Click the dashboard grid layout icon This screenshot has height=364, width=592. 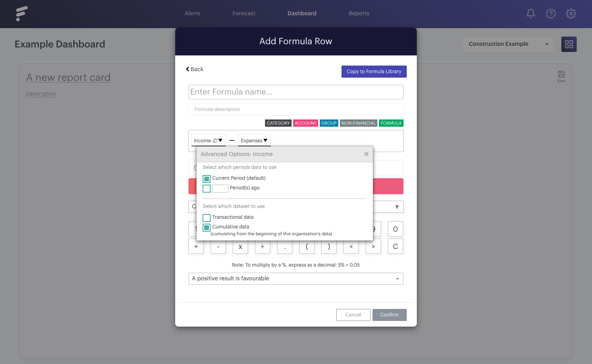[x=569, y=44]
